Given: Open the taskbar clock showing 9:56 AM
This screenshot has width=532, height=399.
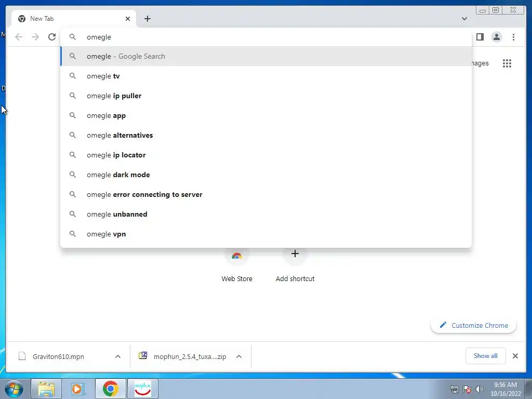Looking at the screenshot, I should click(506, 389).
